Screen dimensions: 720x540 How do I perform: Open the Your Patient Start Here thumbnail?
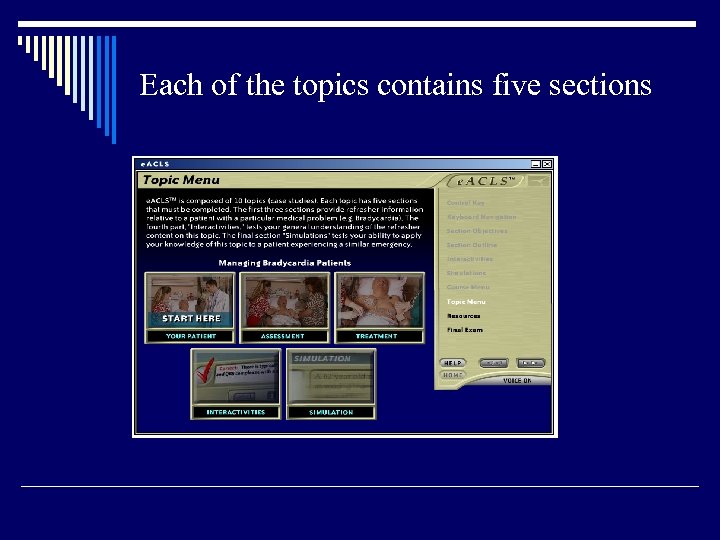click(190, 308)
